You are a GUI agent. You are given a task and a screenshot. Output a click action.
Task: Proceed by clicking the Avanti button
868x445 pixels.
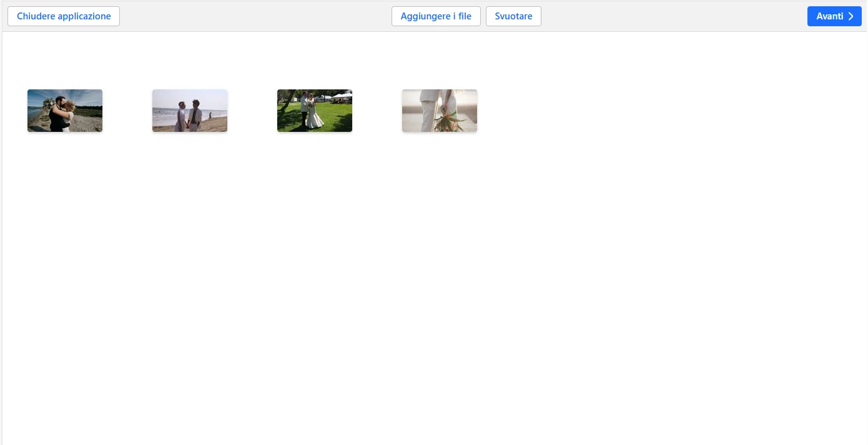pos(834,16)
